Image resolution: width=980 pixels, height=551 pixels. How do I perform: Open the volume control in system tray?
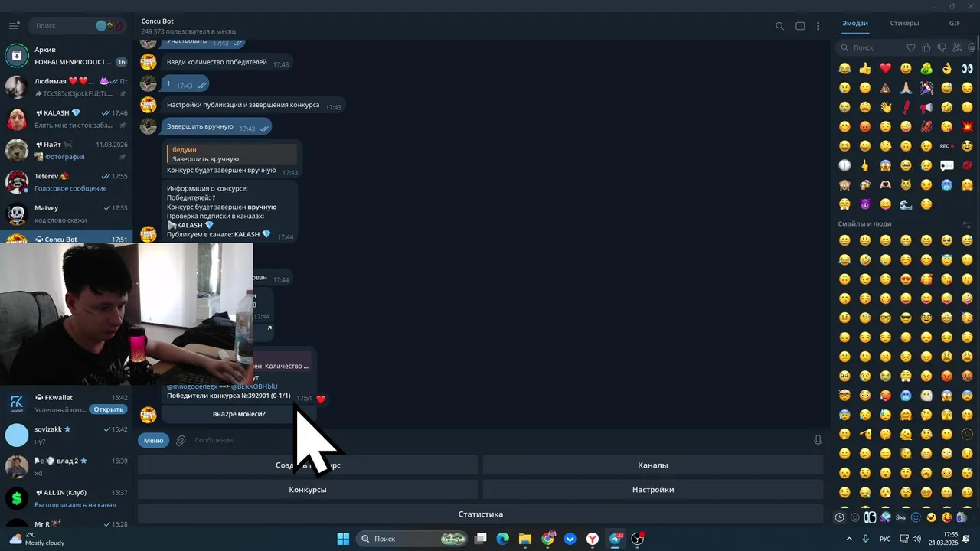[x=916, y=539]
